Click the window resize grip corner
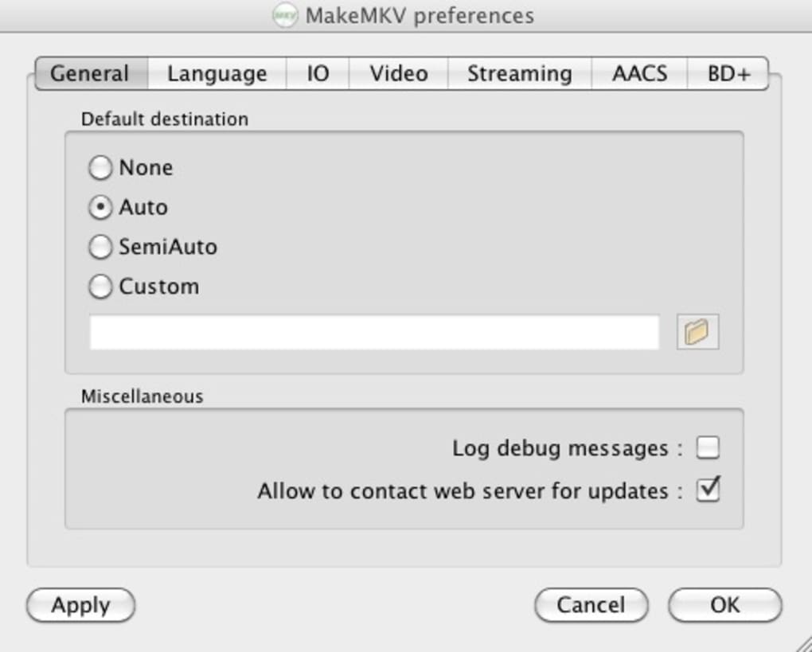The height and width of the screenshot is (652, 812). [x=802, y=643]
